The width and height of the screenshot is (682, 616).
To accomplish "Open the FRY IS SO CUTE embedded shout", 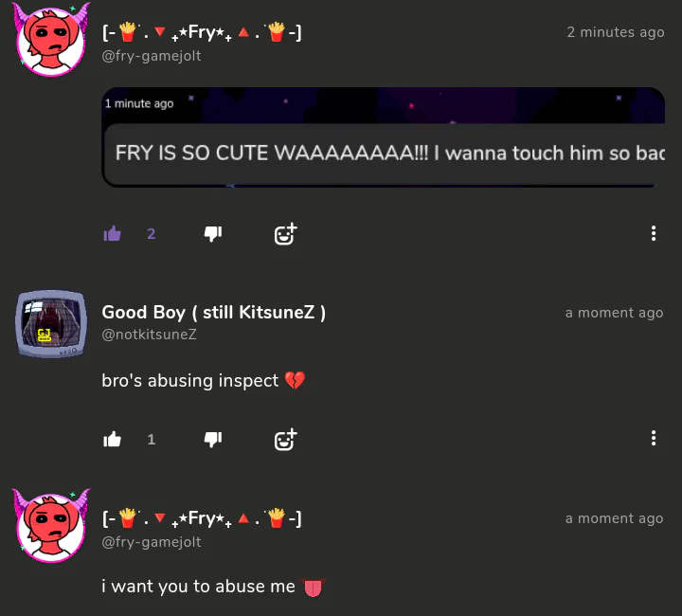I will 384,137.
